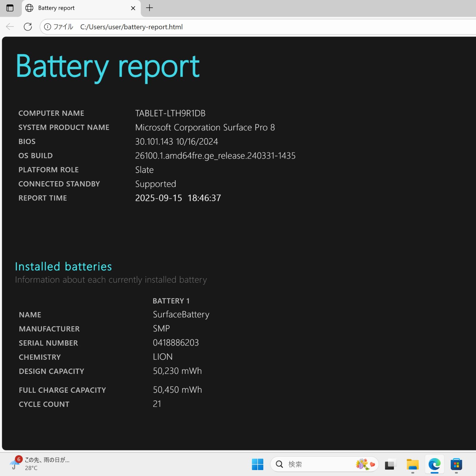Click the browser back arrow
Viewport: 476px width, 476px height.
(10, 27)
